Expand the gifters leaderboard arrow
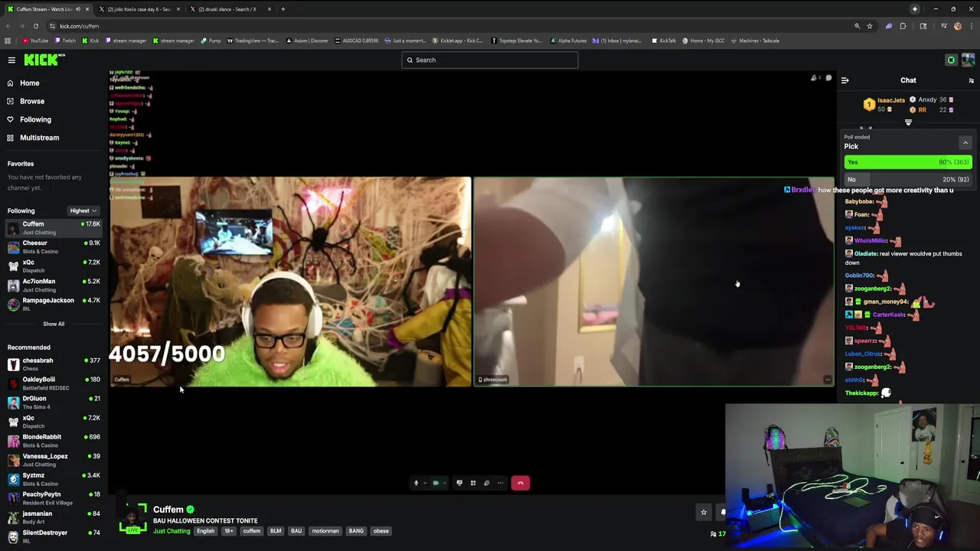 click(908, 122)
